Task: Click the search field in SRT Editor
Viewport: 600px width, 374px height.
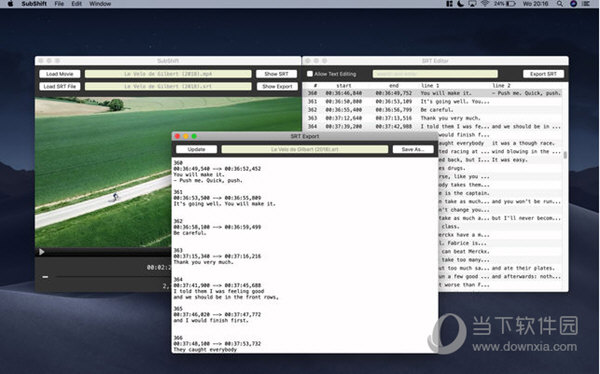Action: click(435, 74)
